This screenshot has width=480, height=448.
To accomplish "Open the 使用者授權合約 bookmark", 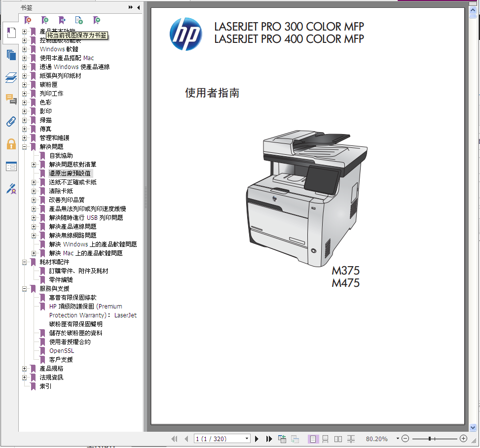I will (x=70, y=342).
